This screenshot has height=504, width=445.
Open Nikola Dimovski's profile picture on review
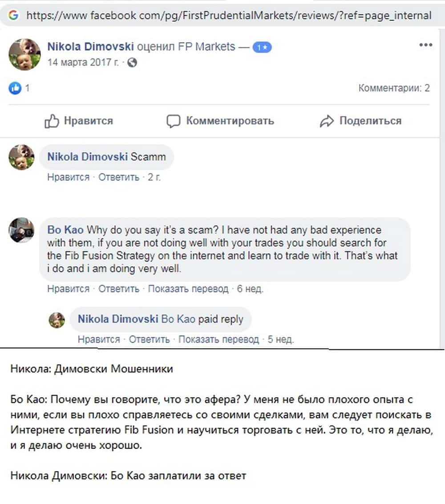(x=24, y=54)
